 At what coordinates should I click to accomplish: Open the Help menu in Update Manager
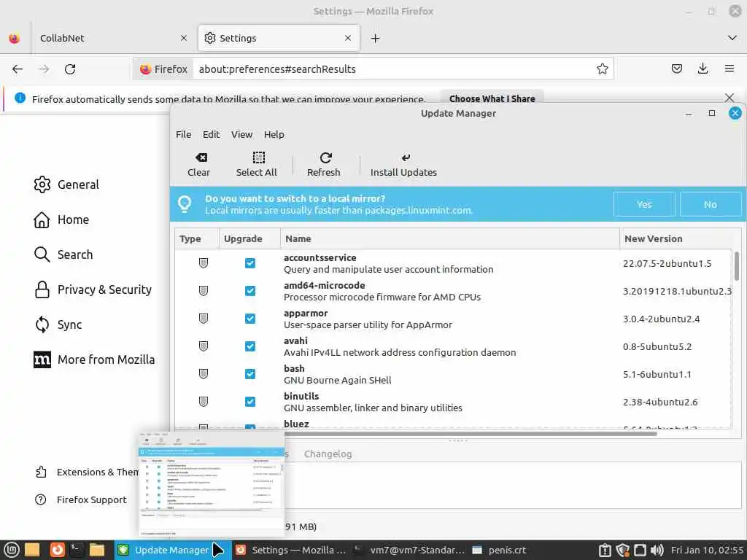click(274, 134)
